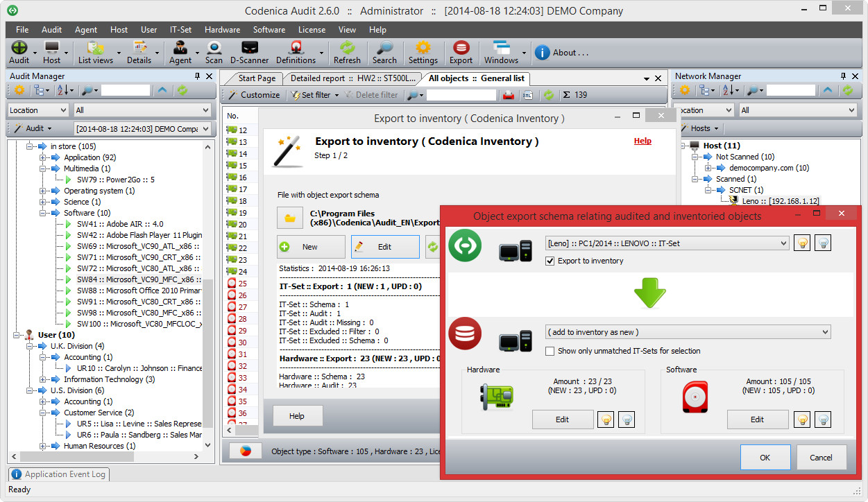Open the IT-Set menu
The height and width of the screenshot is (502, 868).
click(x=180, y=30)
